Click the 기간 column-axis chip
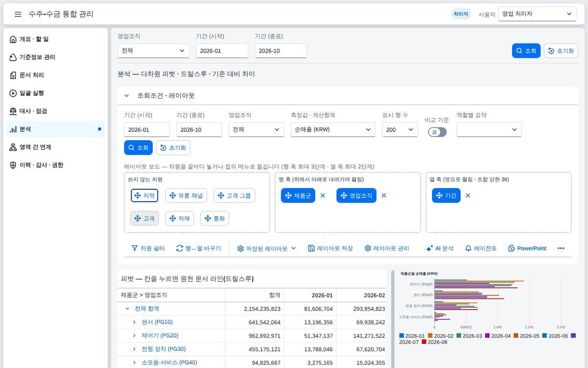 click(446, 195)
